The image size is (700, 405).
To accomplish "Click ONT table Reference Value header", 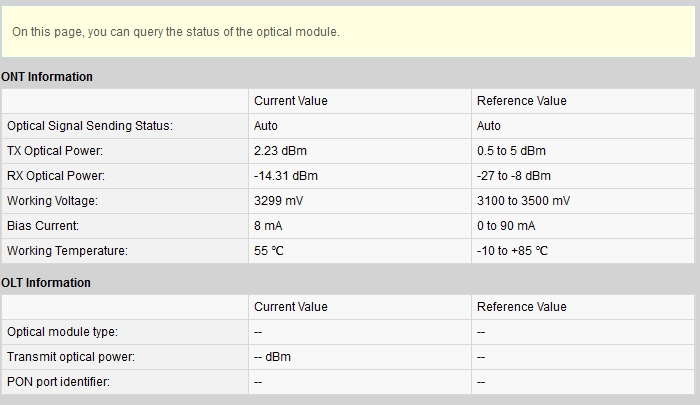I will pos(521,101).
